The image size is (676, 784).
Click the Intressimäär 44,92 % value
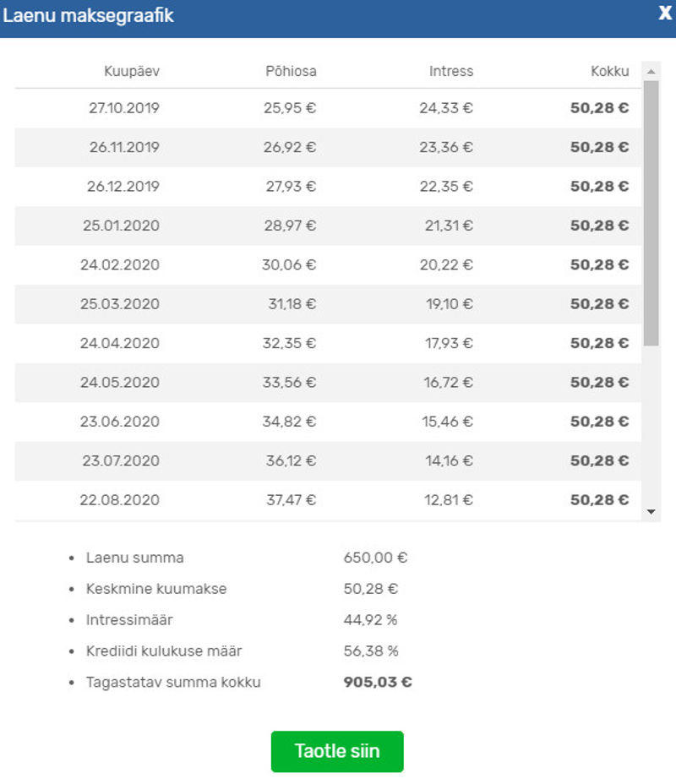click(x=370, y=620)
